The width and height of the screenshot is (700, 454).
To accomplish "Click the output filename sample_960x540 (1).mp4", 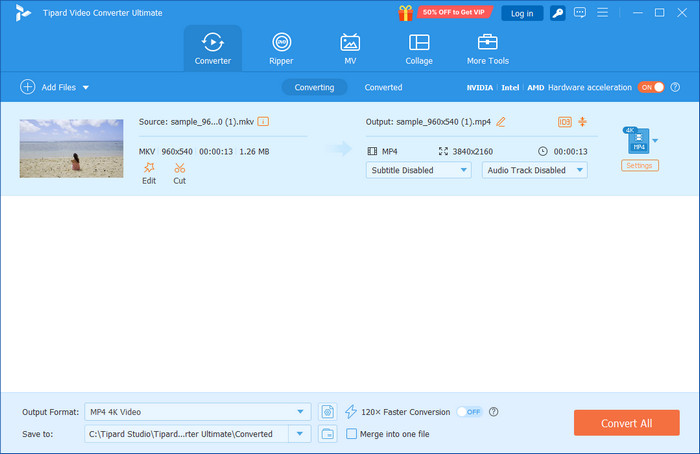I will point(443,122).
